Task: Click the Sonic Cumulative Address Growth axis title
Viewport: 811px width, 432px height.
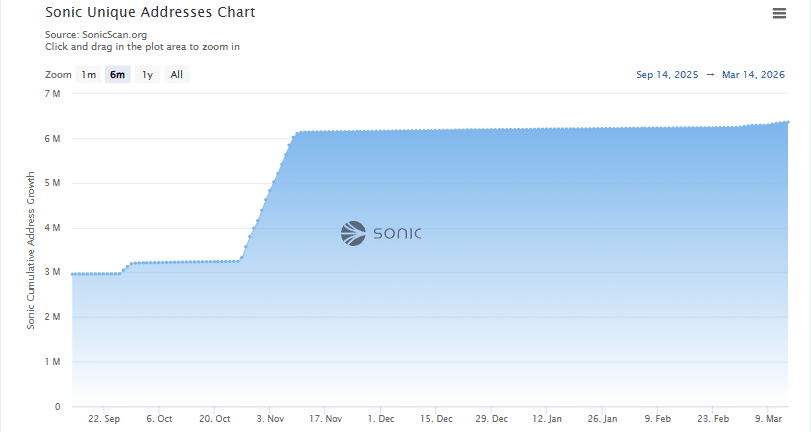Action: [31, 250]
